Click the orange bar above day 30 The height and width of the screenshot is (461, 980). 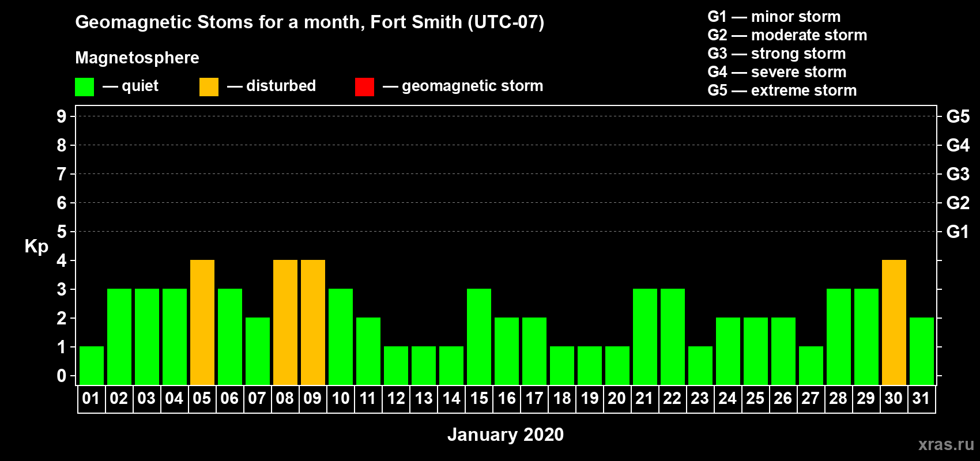894,322
